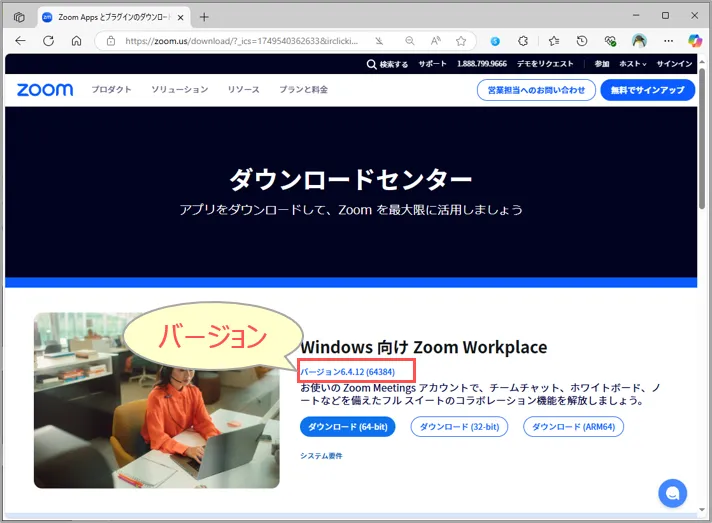712x523 pixels.
Task: Open Browser essentials heart icon
Action: pos(610,41)
